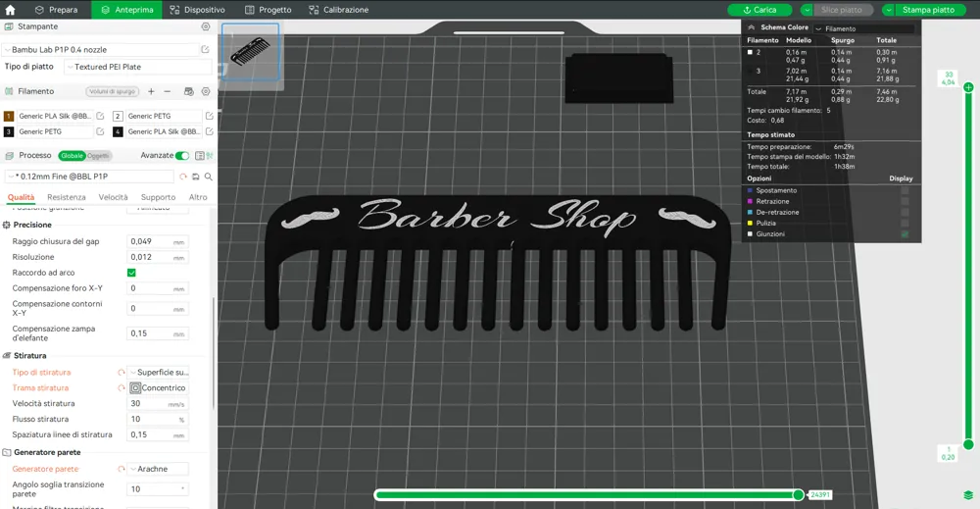Open the Trama stiratura Concentrico dropdown
This screenshot has height=509, width=980.
pos(158,387)
